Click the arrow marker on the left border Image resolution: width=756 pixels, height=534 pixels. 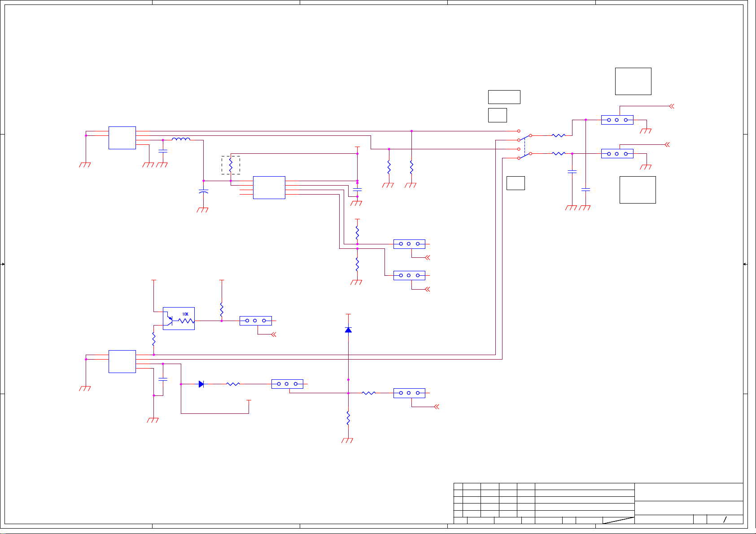[x=3, y=264]
